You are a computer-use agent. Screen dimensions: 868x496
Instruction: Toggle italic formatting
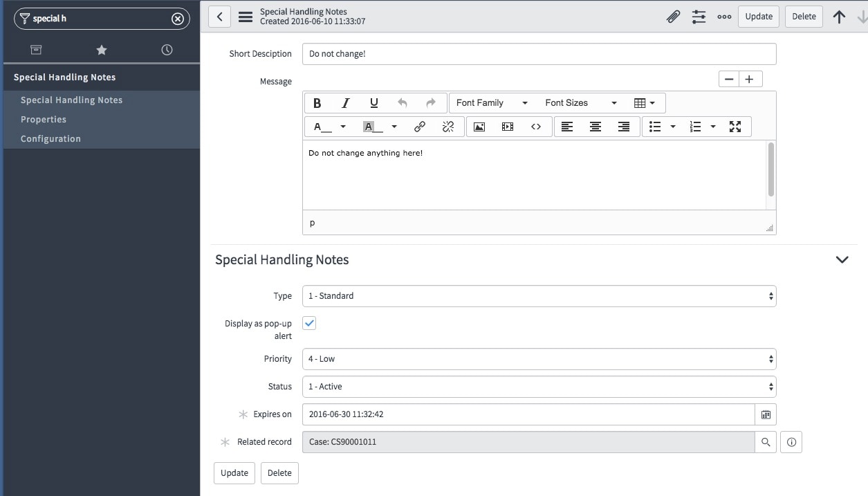click(x=345, y=103)
